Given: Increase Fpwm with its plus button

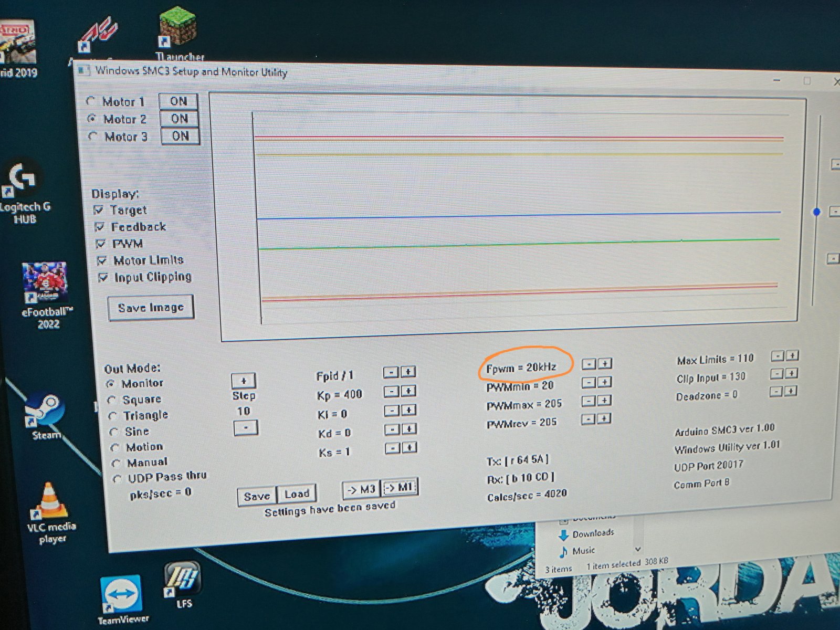Looking at the screenshot, I should click(x=605, y=363).
